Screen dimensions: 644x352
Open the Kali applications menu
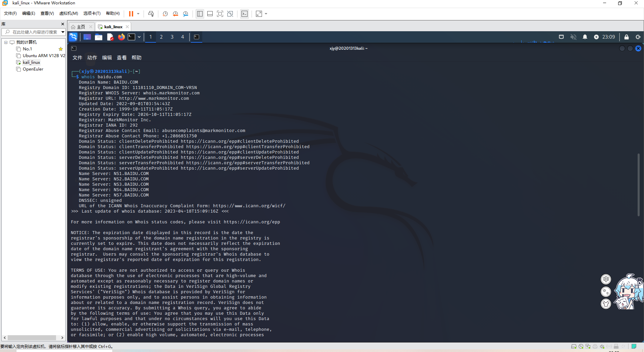(73, 37)
